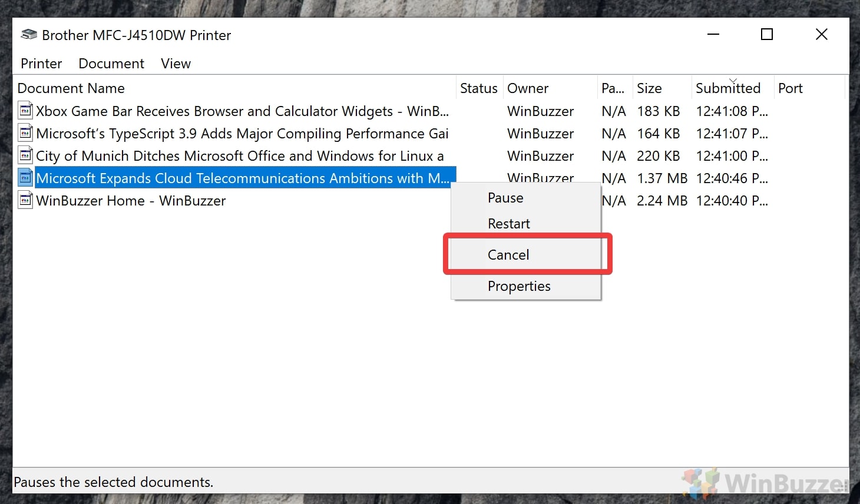Sort by Port column header

(x=809, y=88)
